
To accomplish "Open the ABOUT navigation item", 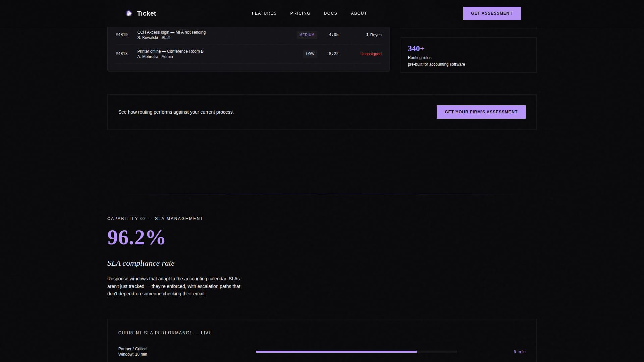I will point(359,13).
